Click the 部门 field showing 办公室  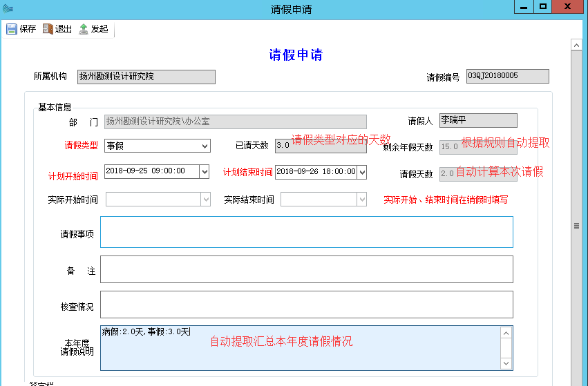coord(235,122)
